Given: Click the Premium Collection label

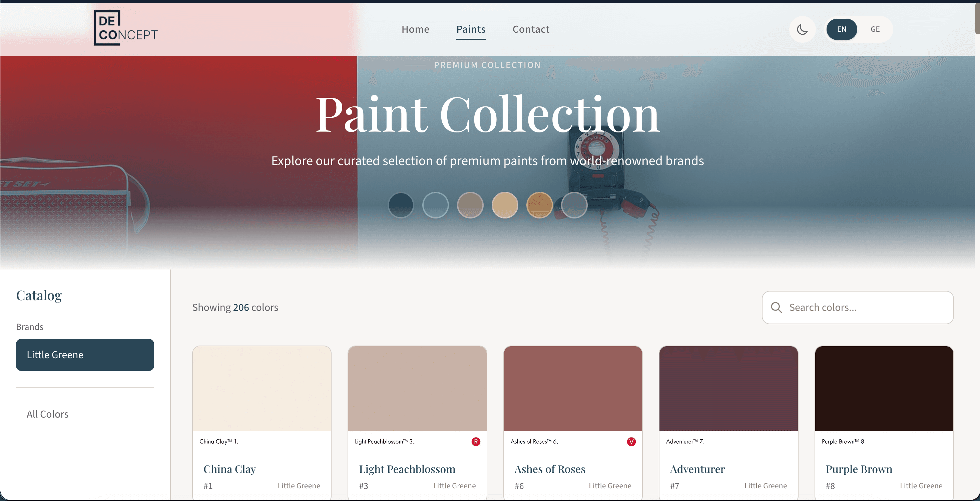Looking at the screenshot, I should pyautogui.click(x=487, y=65).
